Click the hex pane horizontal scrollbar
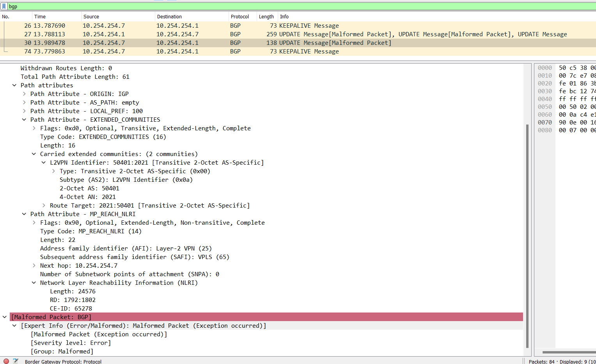 click(x=569, y=352)
